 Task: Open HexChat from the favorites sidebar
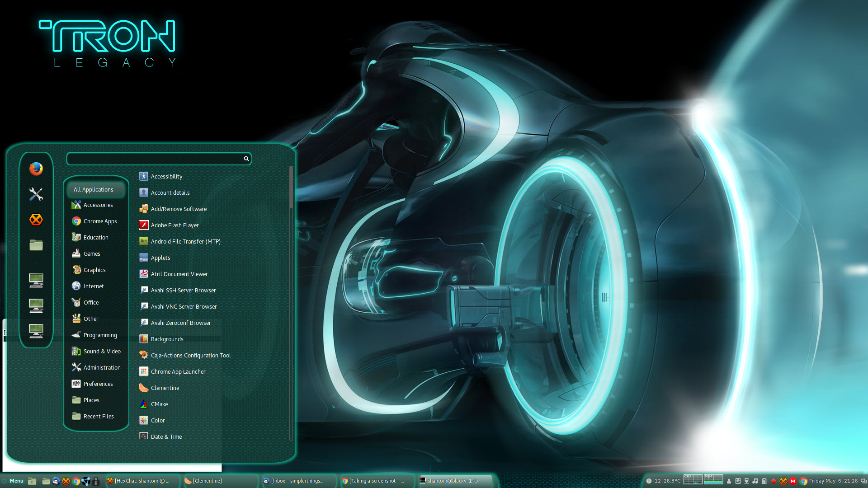click(36, 220)
